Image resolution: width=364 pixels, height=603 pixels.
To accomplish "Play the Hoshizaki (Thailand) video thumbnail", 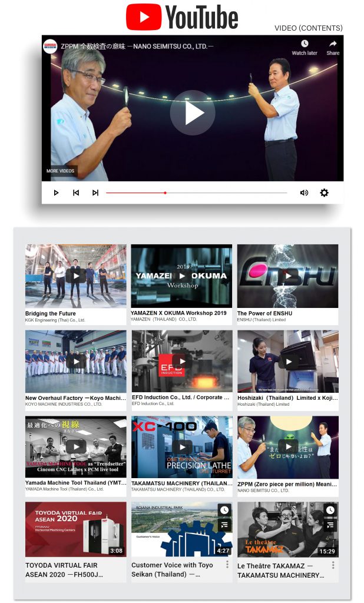I will (x=288, y=361).
